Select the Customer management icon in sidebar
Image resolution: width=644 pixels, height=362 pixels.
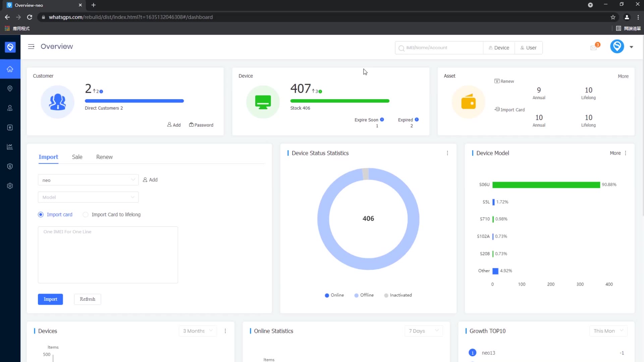[x=10, y=108]
